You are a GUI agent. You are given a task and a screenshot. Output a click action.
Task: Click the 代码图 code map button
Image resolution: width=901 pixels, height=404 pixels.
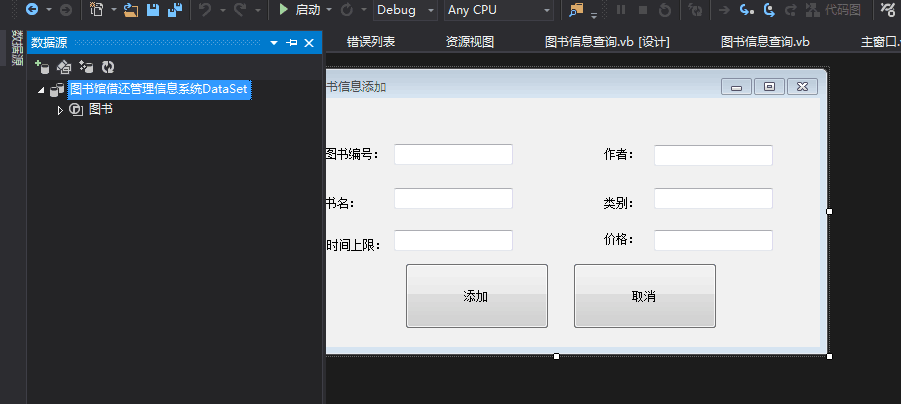tap(833, 10)
